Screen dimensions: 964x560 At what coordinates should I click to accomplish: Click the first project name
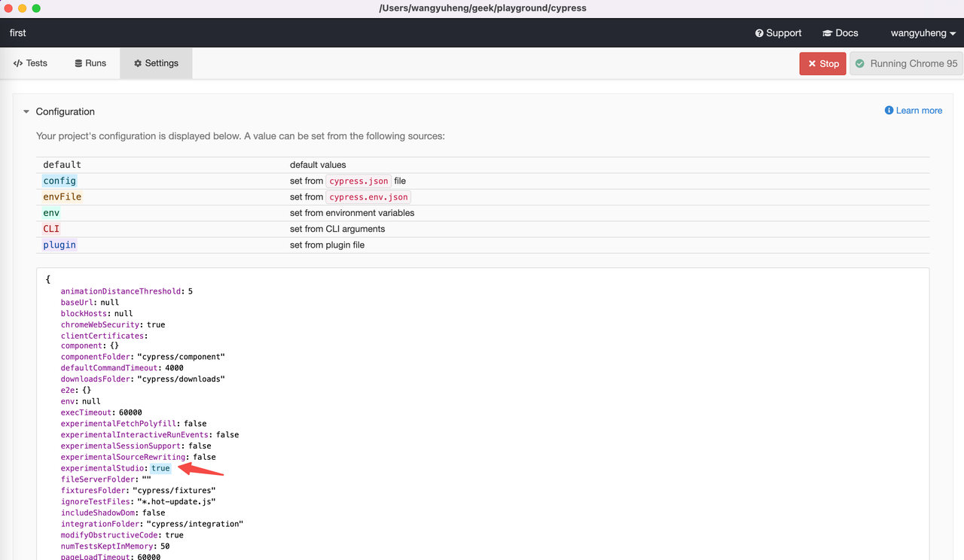click(x=18, y=33)
